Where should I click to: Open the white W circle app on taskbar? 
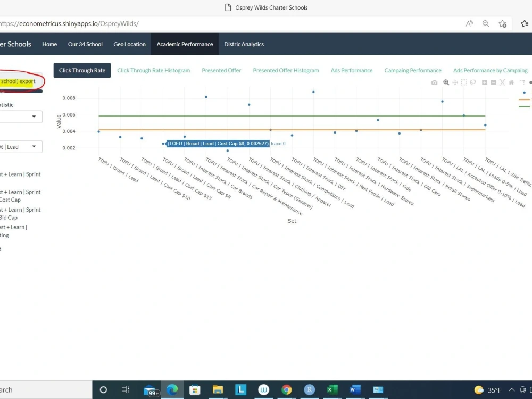click(264, 390)
